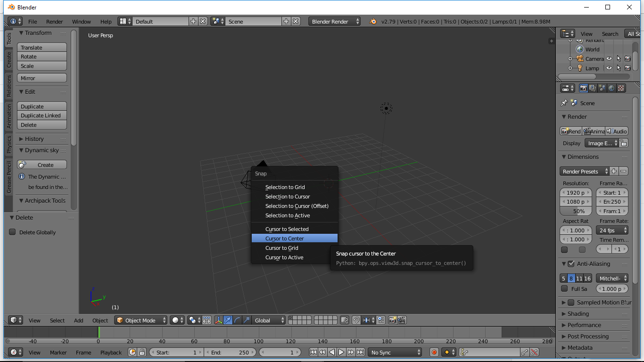
Task: Toggle Camera visibility eye in Outliner
Action: coord(610,58)
